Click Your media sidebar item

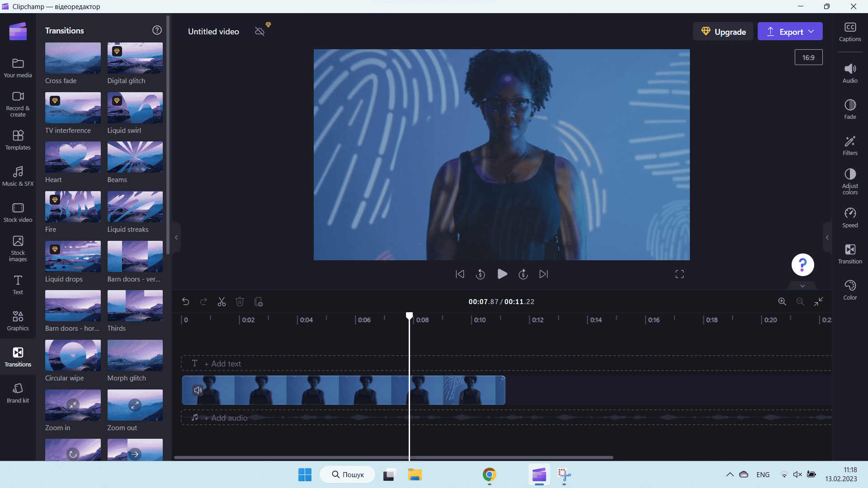pos(17,67)
